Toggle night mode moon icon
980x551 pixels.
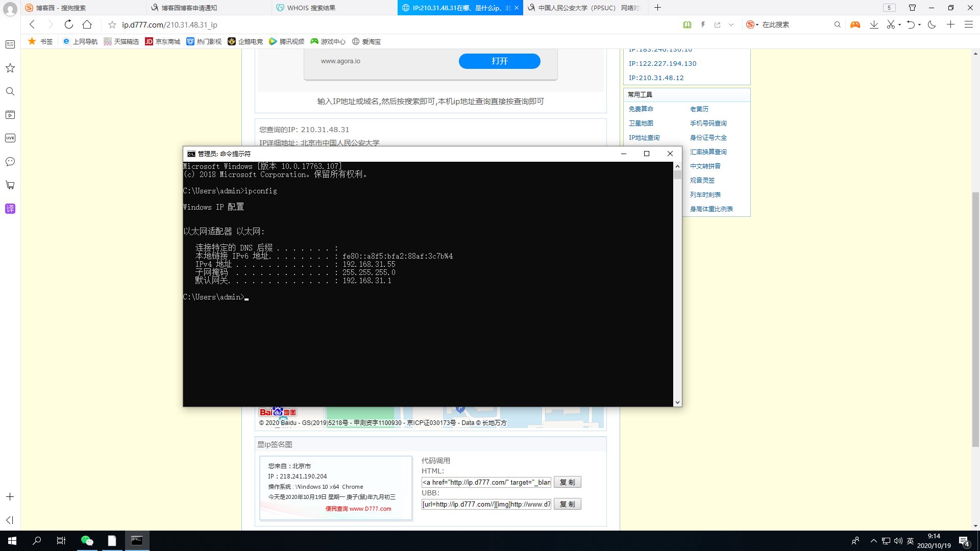click(x=932, y=24)
